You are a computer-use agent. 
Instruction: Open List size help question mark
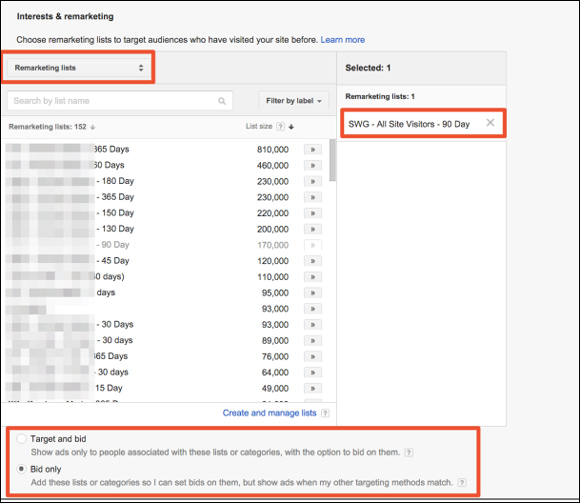pyautogui.click(x=281, y=126)
